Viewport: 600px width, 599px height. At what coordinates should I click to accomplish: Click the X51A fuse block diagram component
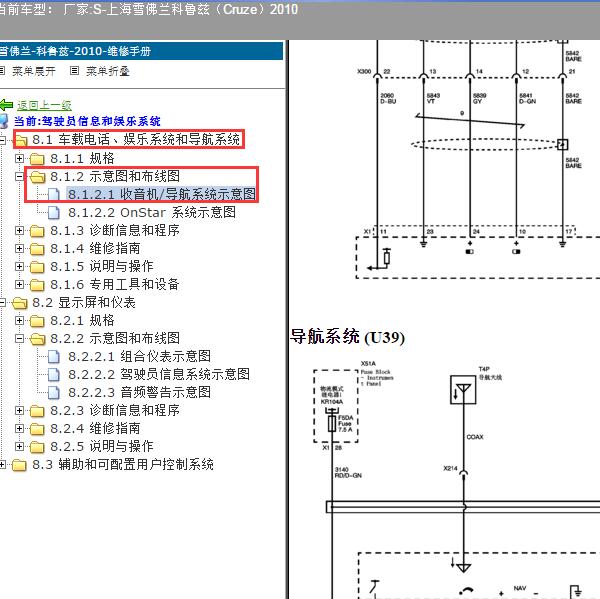pyautogui.click(x=336, y=406)
